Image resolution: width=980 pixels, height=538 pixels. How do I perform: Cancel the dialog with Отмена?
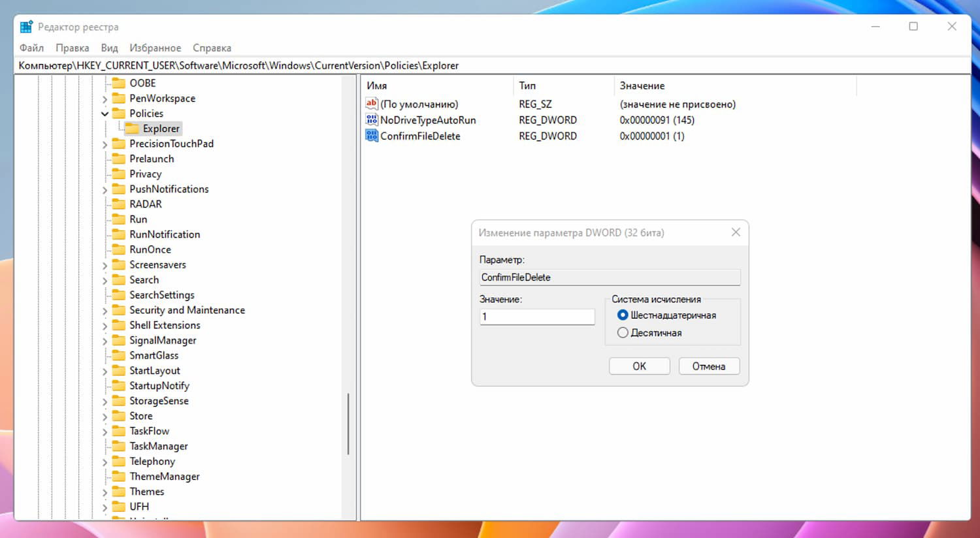coord(709,366)
